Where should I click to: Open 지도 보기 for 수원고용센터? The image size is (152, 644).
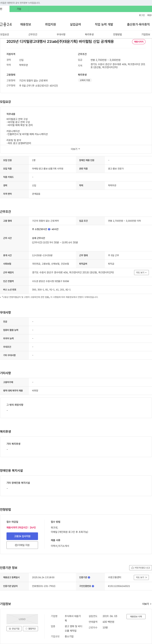pos(141,577)
